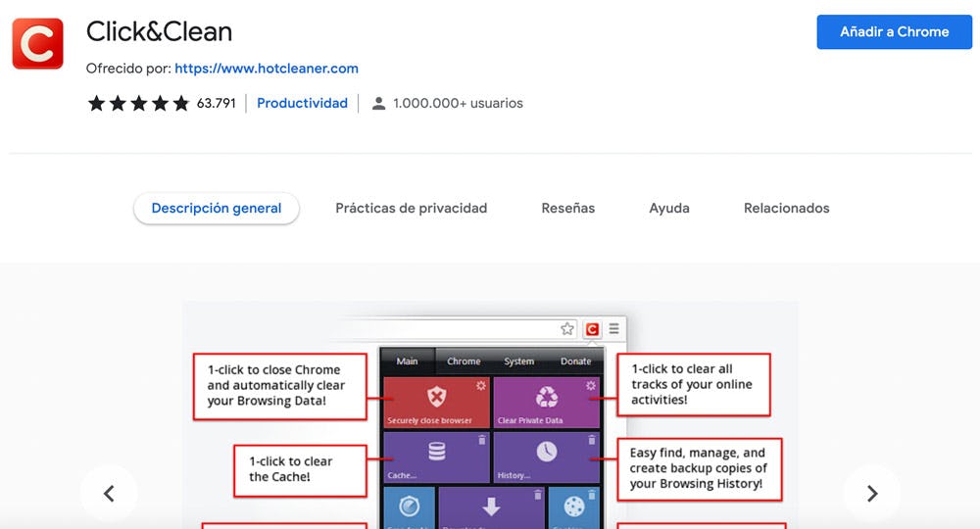This screenshot has width=980, height=529.
Task: Click trash icon on cookies tile
Action: (592, 495)
